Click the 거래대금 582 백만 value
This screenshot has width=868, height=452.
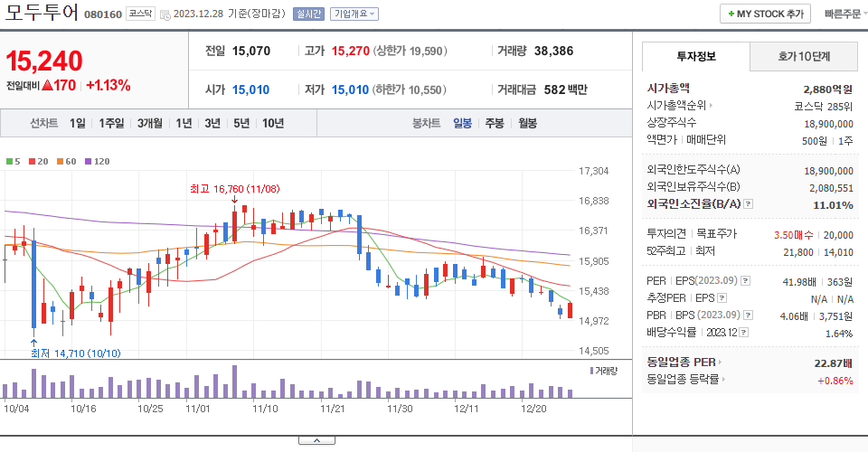pos(565,89)
